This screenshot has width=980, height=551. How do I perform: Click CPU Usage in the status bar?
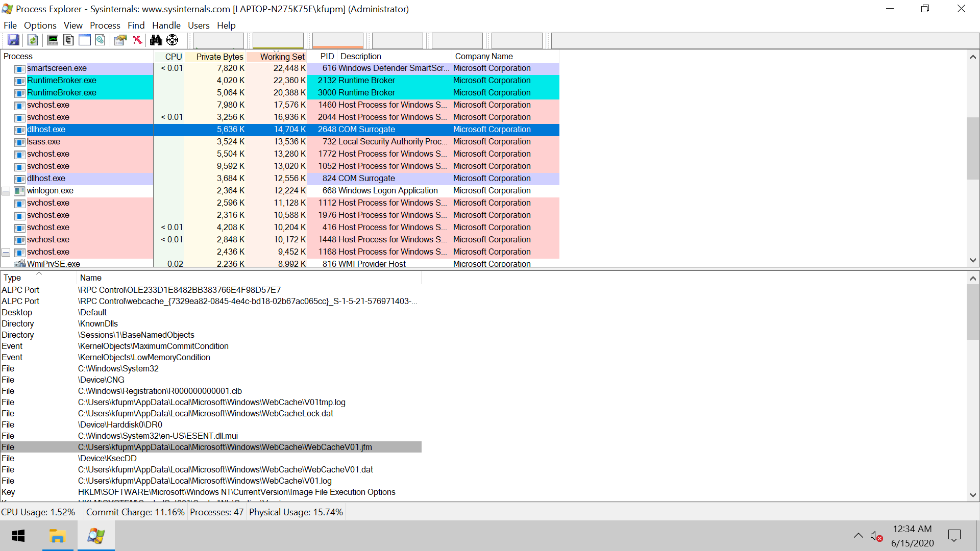(x=38, y=512)
